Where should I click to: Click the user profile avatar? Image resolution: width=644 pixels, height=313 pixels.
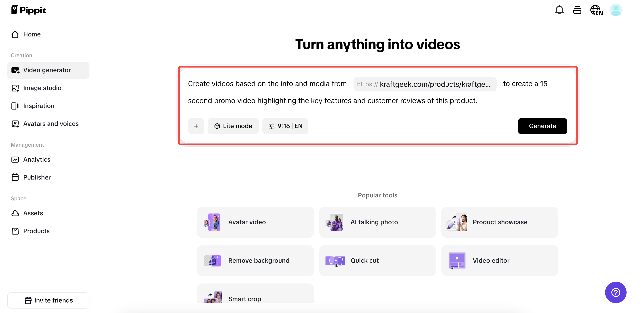616,10
